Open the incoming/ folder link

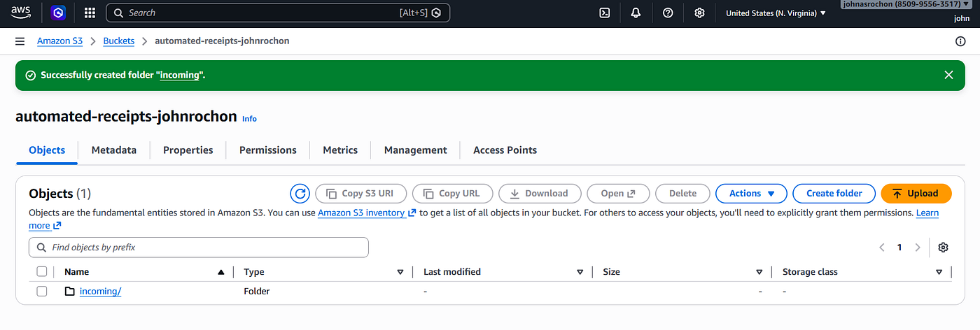click(100, 292)
